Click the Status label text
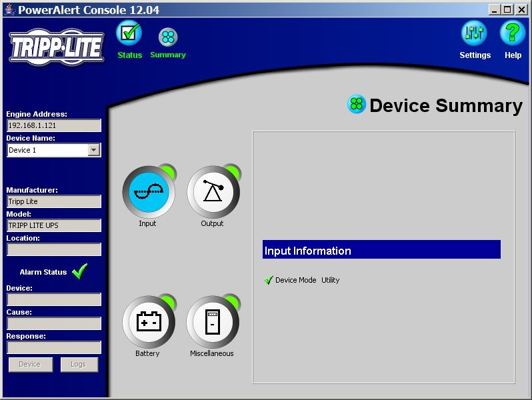 pyautogui.click(x=129, y=55)
